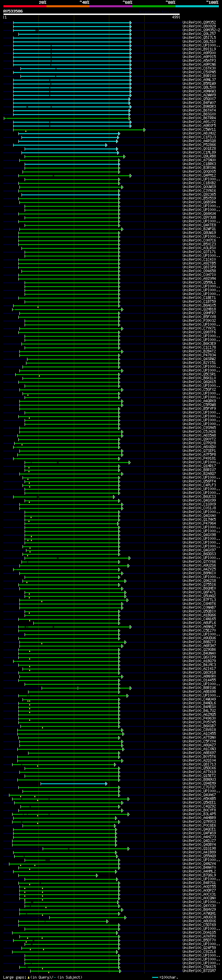Click the cyan ~100% identity legend segment
This screenshot has height=980, width=222.
197,6
